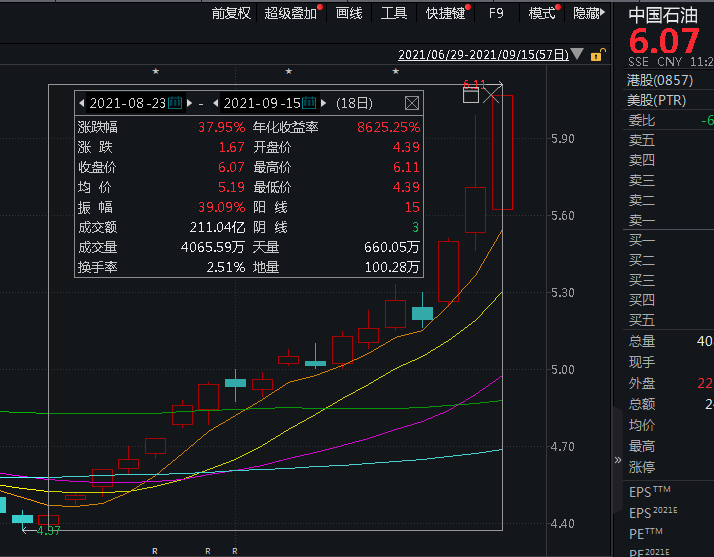Open the 模式 mode menu
Image resolution: width=714 pixels, height=557 pixels.
[542, 13]
